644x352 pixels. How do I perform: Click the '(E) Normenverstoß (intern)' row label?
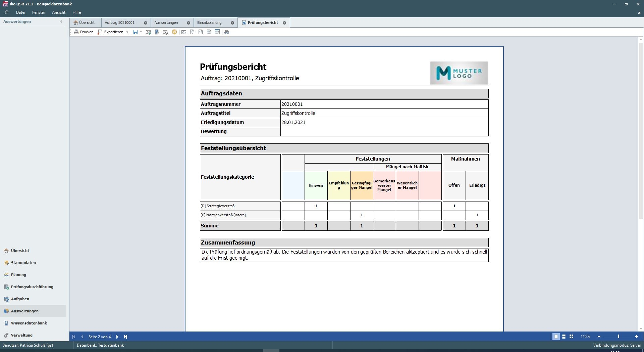coord(223,215)
